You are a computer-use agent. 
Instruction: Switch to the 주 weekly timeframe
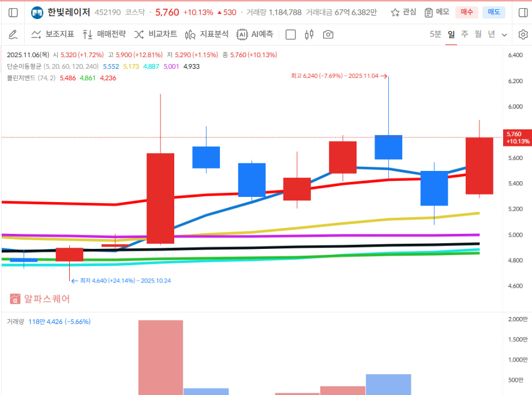tap(464, 34)
